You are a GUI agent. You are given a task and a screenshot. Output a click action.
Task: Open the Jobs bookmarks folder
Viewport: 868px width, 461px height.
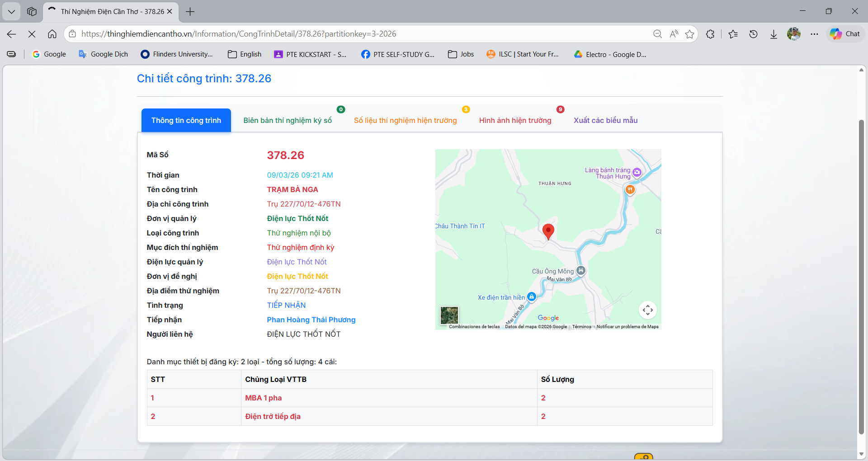[x=461, y=54]
